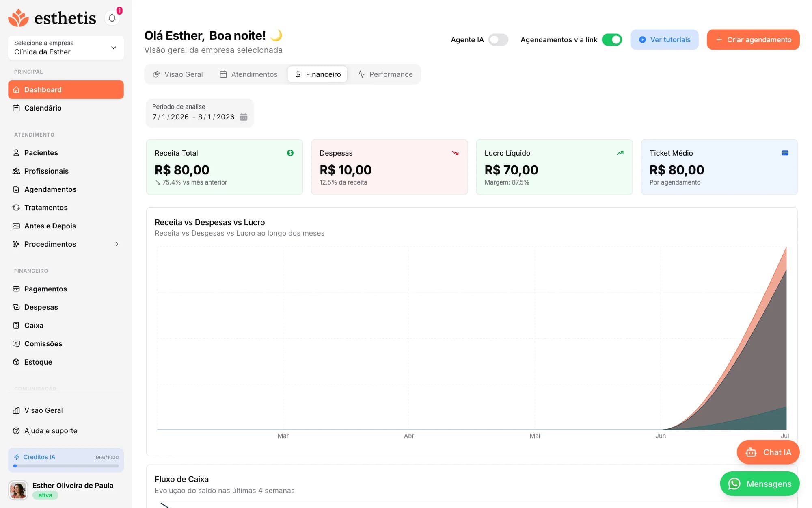Click the Período de análise start date

[171, 117]
